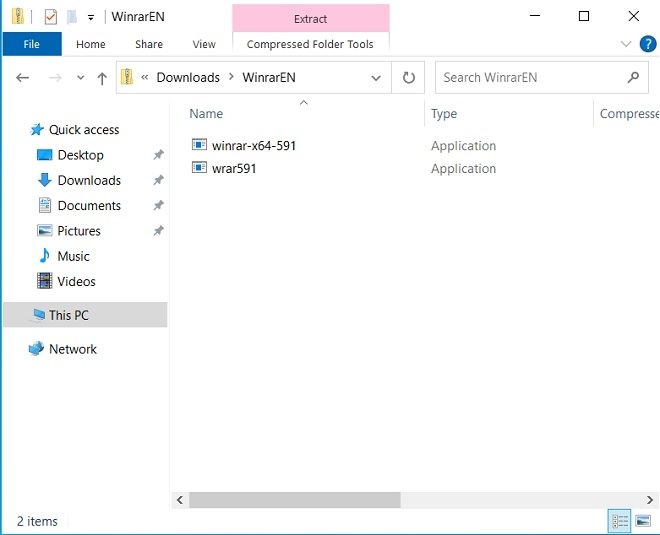Select This PC in navigation pane
Screen dimensions: 660x535
point(85,315)
